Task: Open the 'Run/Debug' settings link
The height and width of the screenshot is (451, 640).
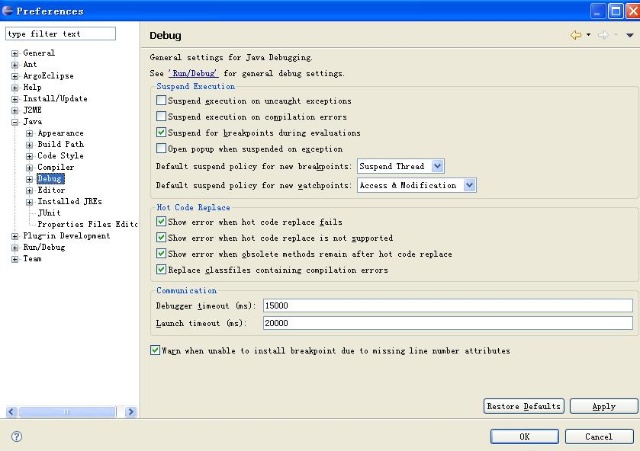Action: tap(193, 73)
